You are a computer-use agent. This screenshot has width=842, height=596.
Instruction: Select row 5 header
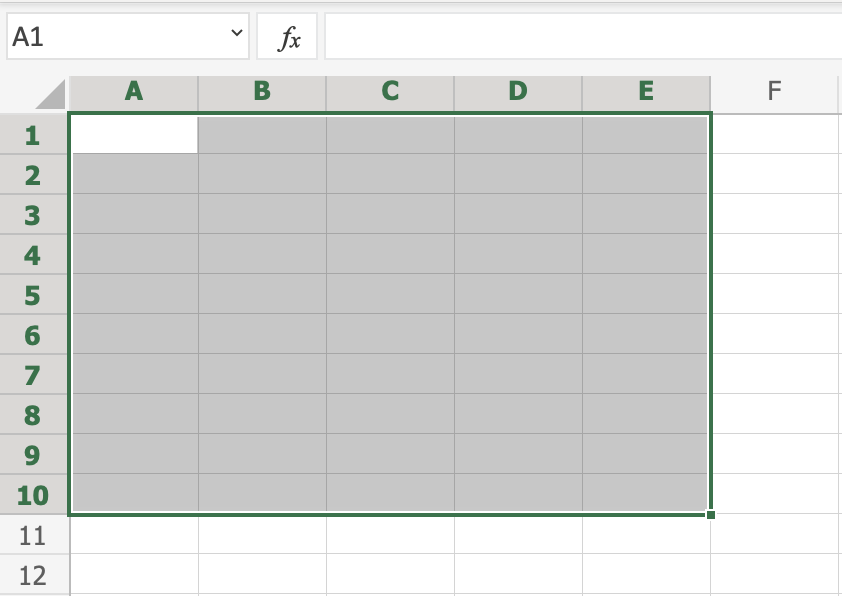[33, 295]
